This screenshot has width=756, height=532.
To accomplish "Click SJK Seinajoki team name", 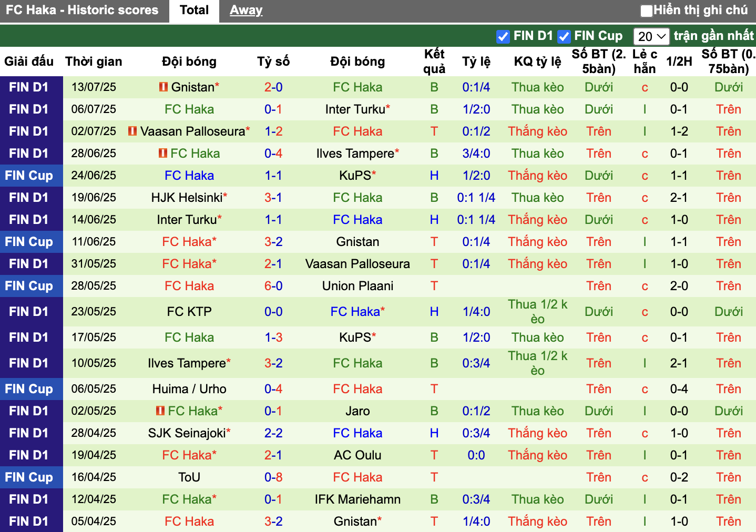I will (x=187, y=433).
